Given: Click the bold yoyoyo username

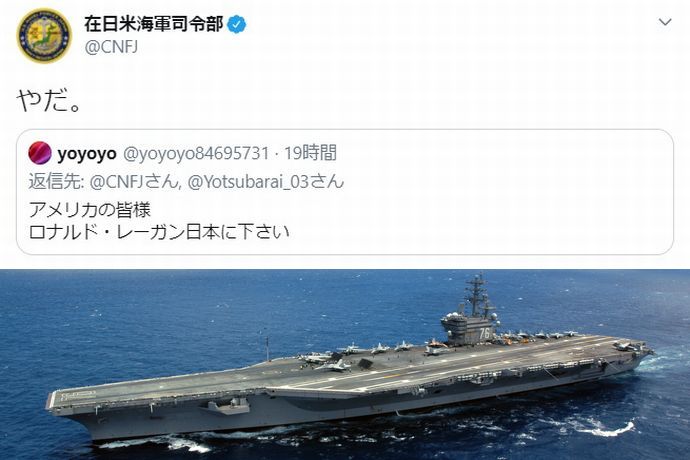Looking at the screenshot, I should coord(87,154).
